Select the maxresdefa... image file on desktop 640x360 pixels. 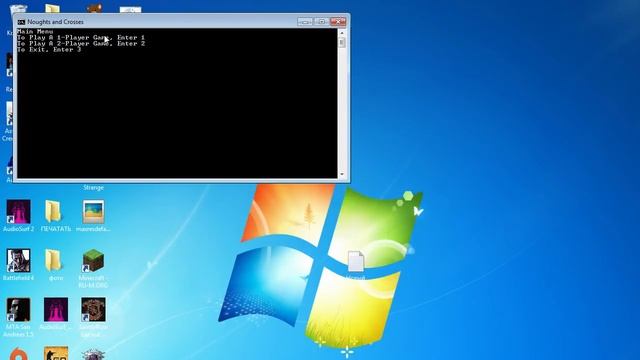click(x=93, y=216)
